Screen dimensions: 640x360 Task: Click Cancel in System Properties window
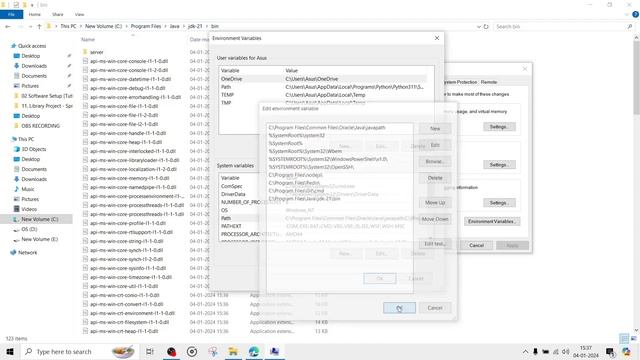coord(476,245)
